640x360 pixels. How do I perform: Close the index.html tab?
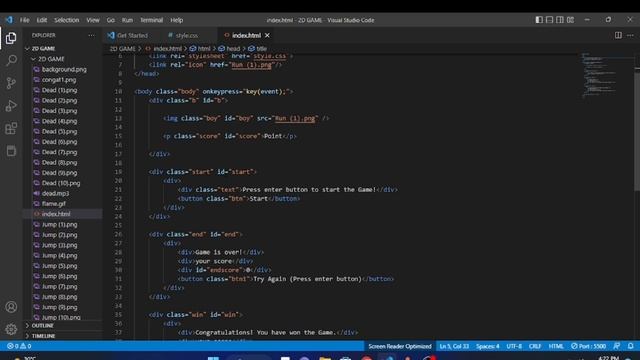coord(267,36)
